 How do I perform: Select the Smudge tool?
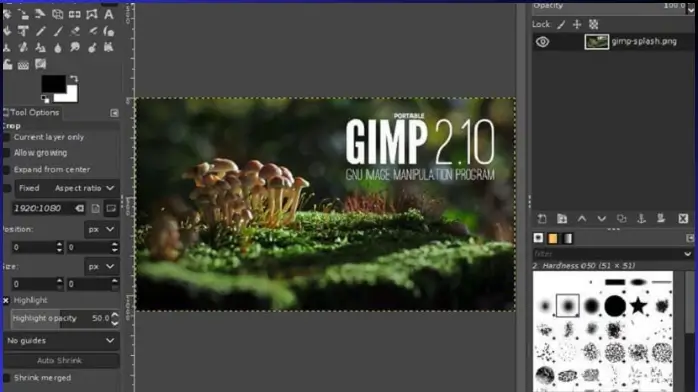pyautogui.click(x=75, y=48)
